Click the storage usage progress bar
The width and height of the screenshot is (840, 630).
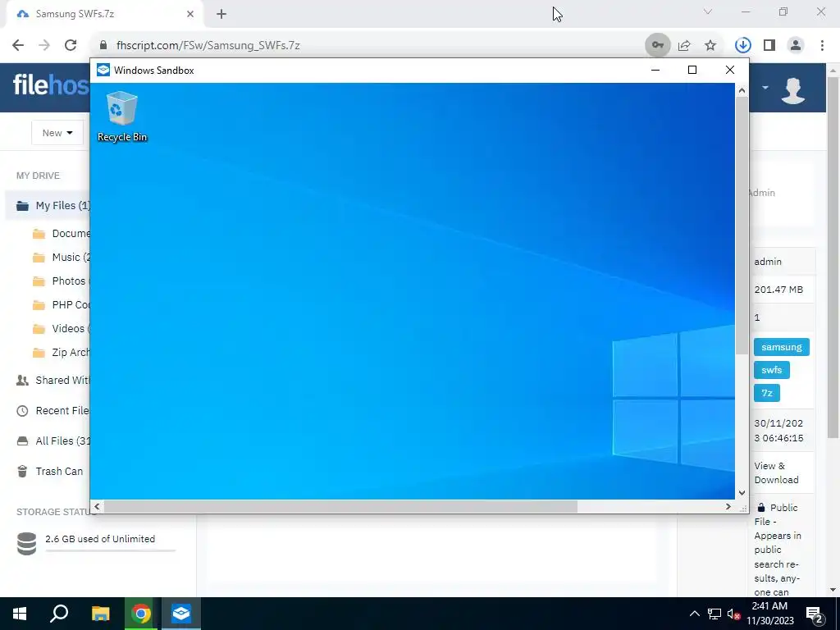(x=111, y=550)
